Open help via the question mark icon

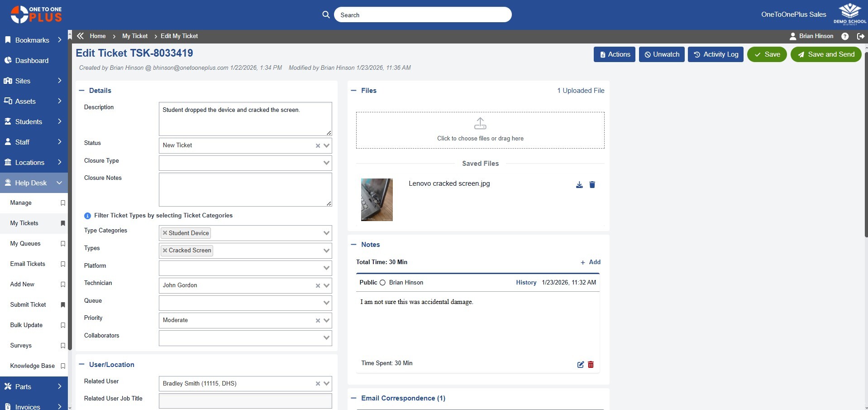click(844, 36)
